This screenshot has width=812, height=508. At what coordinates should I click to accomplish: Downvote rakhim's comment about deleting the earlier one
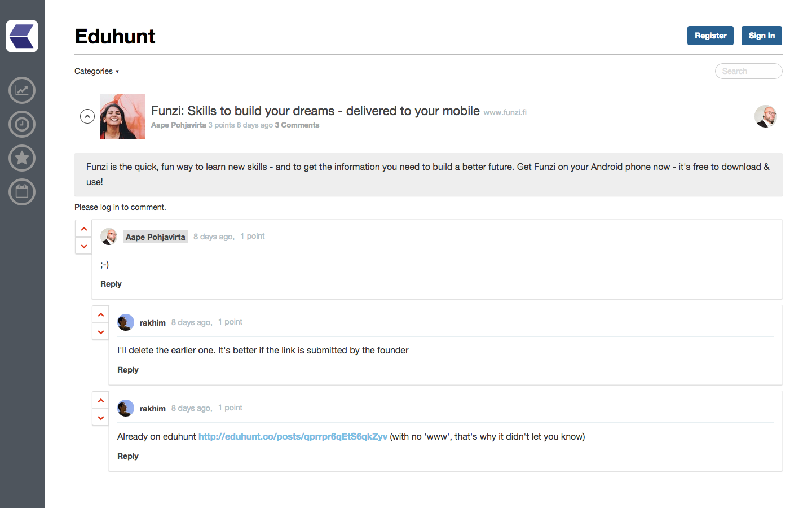(x=101, y=332)
